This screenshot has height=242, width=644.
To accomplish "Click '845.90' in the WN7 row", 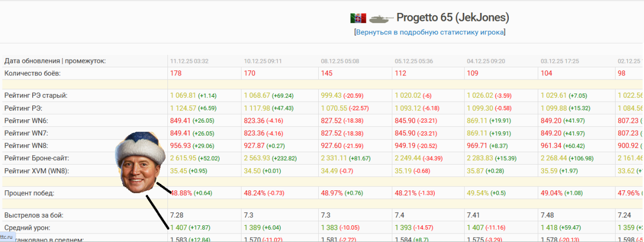I will 405,133.
